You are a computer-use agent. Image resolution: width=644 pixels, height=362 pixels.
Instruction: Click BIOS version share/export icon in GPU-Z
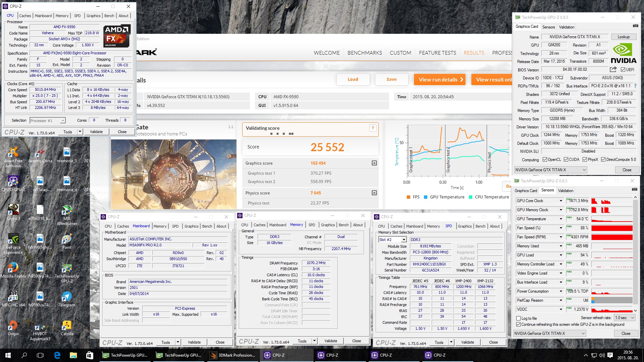[x=613, y=69]
